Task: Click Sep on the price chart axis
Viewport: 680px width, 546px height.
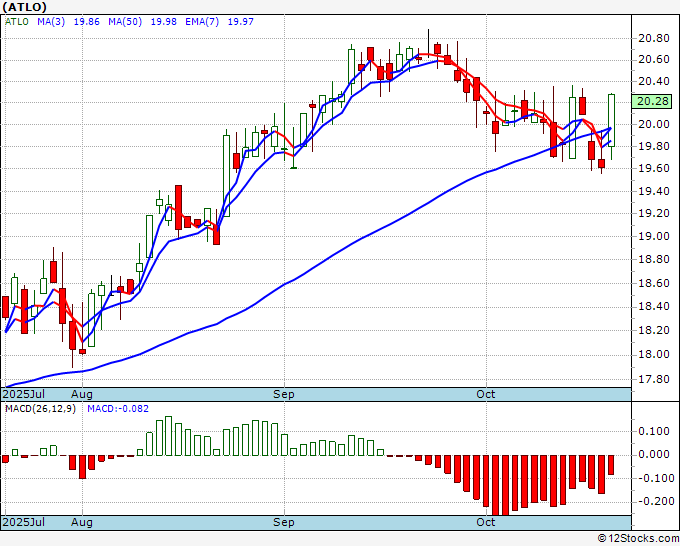Action: (x=284, y=394)
